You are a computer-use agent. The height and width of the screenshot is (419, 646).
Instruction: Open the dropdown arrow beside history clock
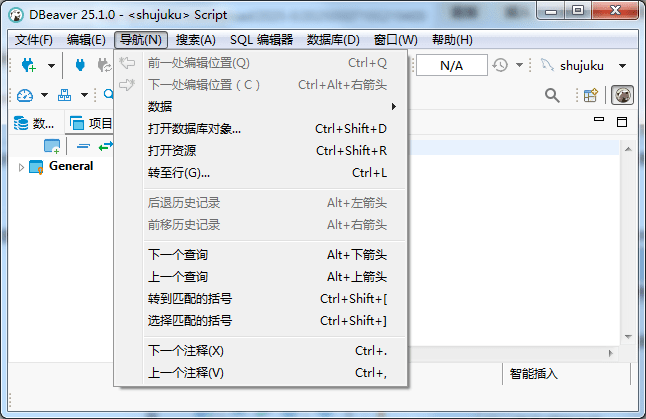[520, 65]
